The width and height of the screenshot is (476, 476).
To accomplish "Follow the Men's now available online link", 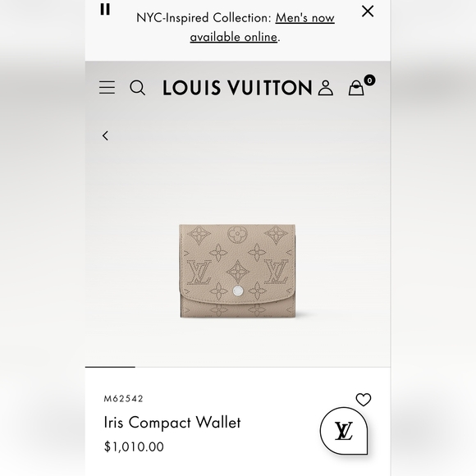I will pyautogui.click(x=263, y=27).
